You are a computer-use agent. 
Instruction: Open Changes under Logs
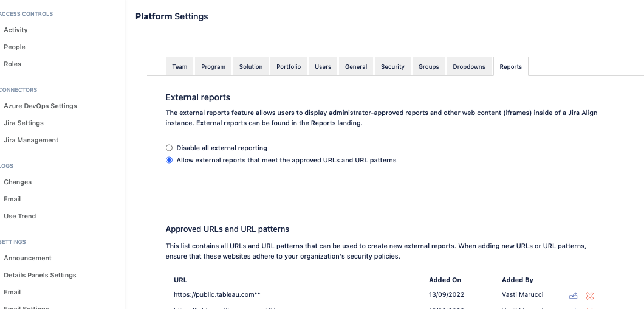click(x=18, y=182)
